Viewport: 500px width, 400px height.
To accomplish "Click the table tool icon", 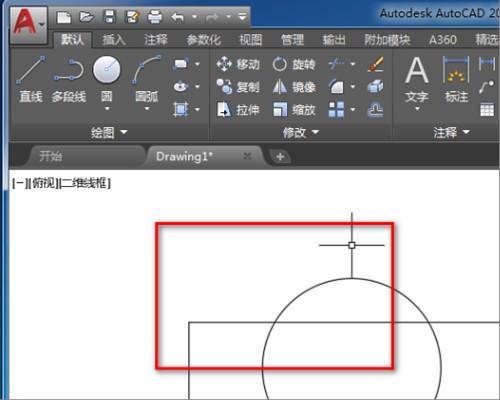I will (x=487, y=110).
